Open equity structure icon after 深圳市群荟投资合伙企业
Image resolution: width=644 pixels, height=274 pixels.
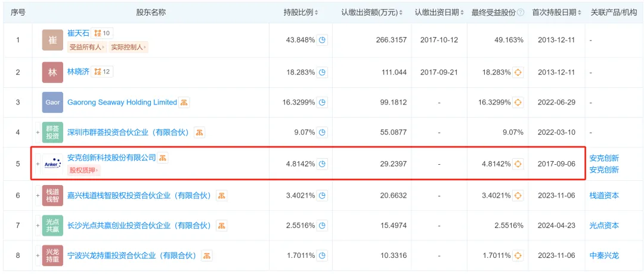point(200,133)
